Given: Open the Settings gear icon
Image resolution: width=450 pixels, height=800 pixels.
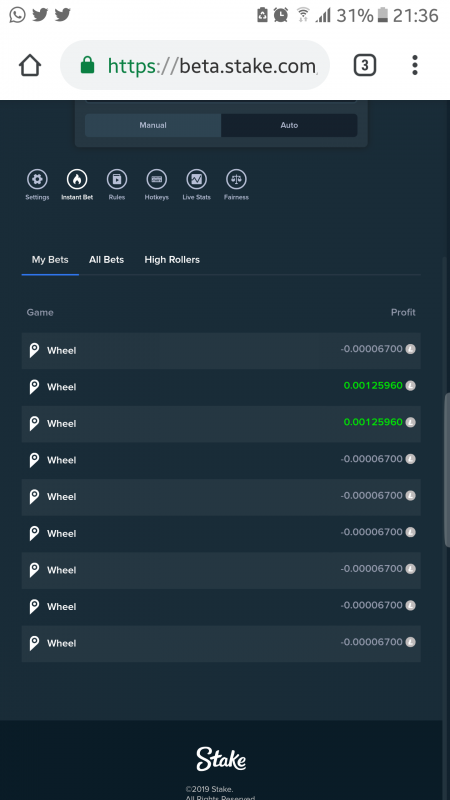Looking at the screenshot, I should (x=37, y=180).
